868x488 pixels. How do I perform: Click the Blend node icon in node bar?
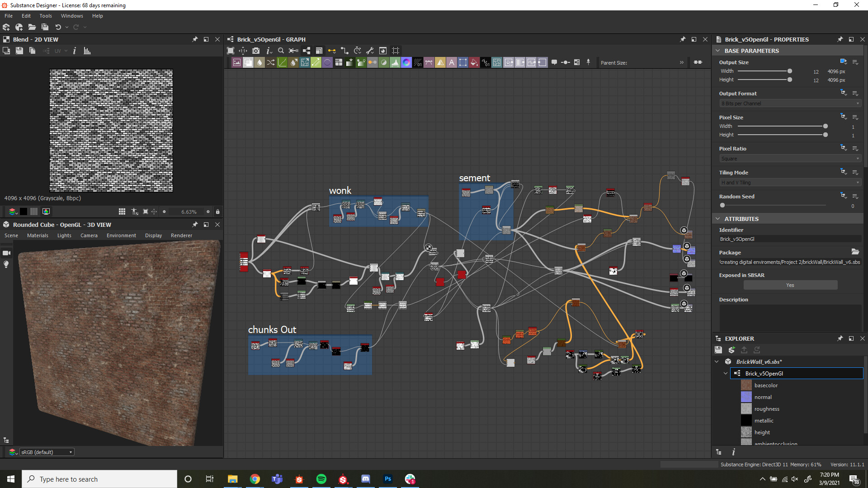coord(248,63)
